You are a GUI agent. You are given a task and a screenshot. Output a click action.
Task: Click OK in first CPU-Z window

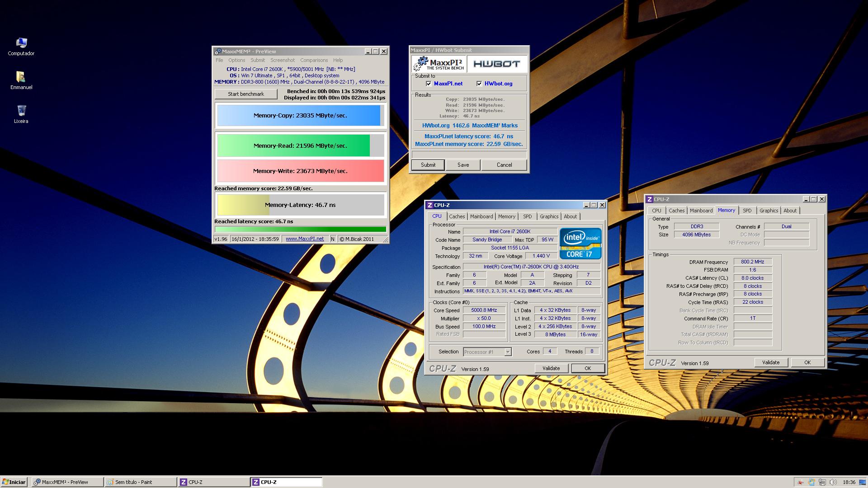coord(588,368)
